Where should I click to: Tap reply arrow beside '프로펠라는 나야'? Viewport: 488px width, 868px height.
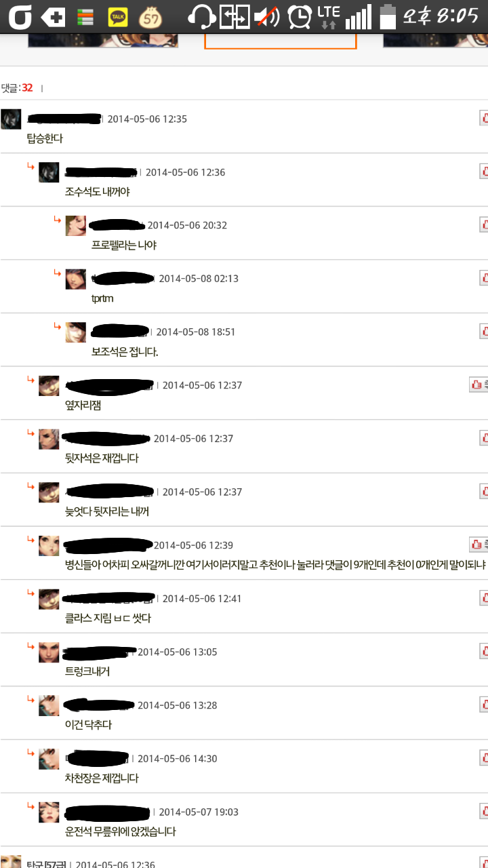[x=58, y=220]
